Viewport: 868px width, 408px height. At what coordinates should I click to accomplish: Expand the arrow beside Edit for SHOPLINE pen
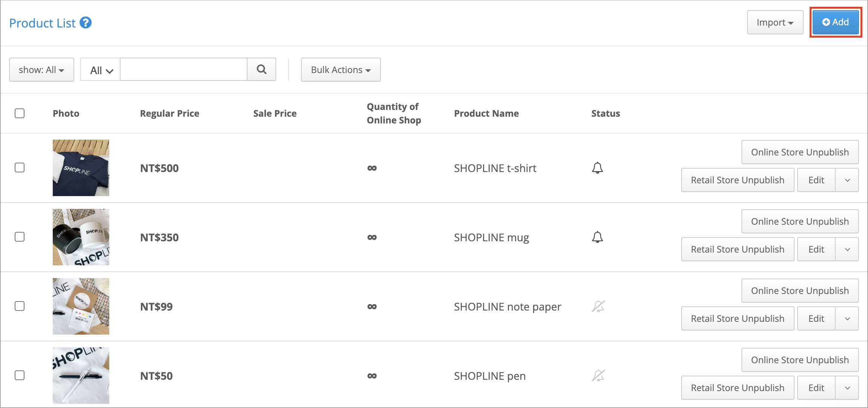point(847,388)
